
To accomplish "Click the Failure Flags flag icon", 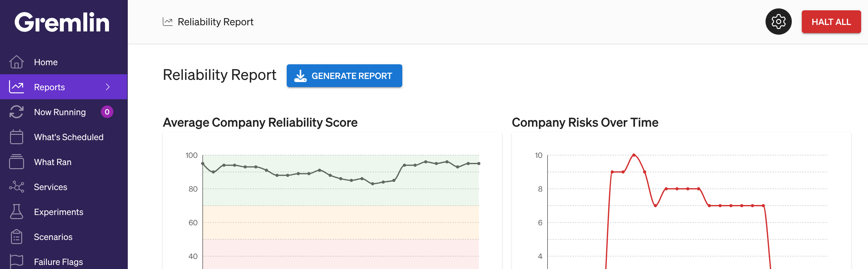I will click(x=17, y=262).
